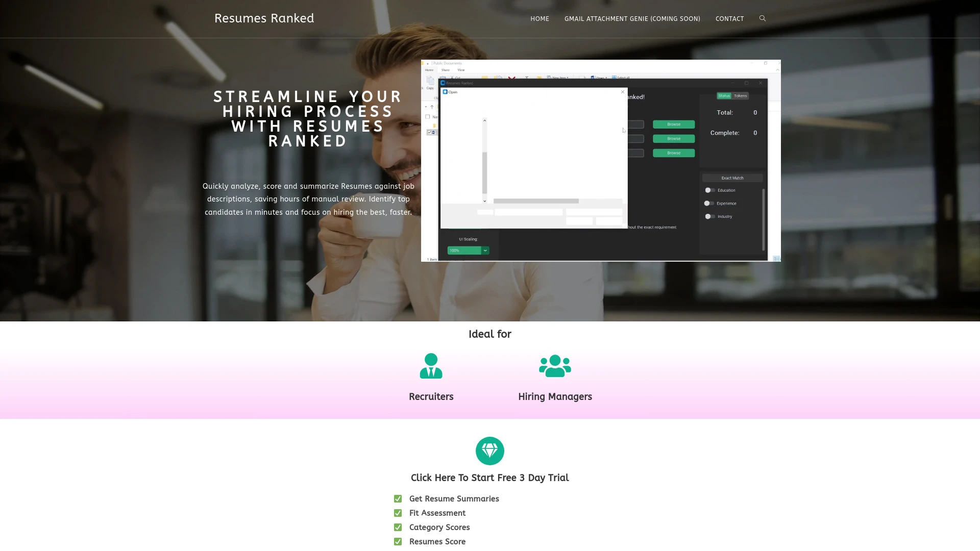Click the HOME navigation menu item

540,18
